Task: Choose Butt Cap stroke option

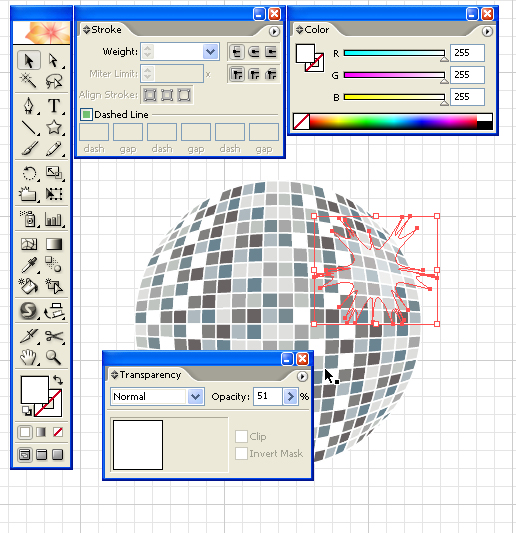Action: click(x=237, y=52)
